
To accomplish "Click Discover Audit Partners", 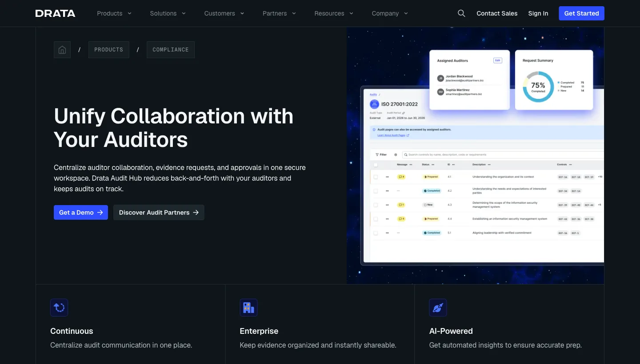I will coord(159,212).
